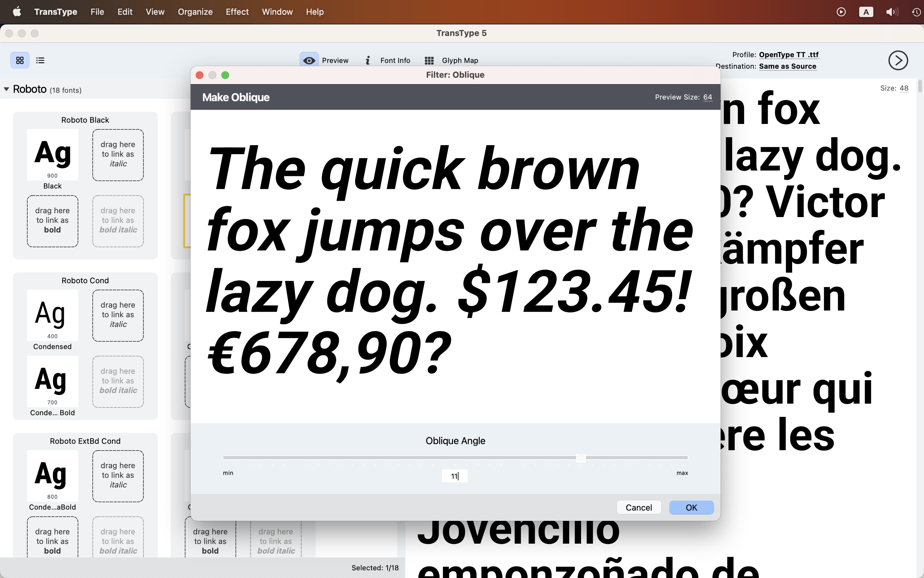Click the convert arrow circle button

point(898,60)
